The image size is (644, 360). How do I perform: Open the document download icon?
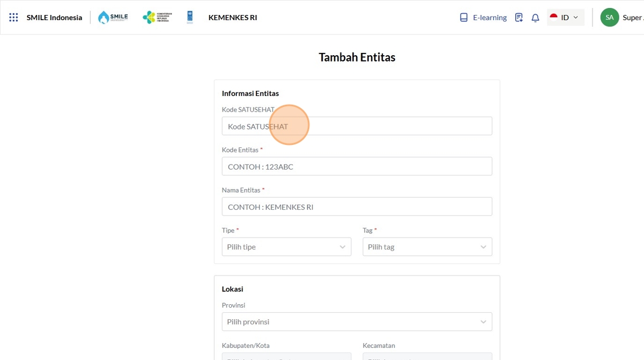(519, 18)
